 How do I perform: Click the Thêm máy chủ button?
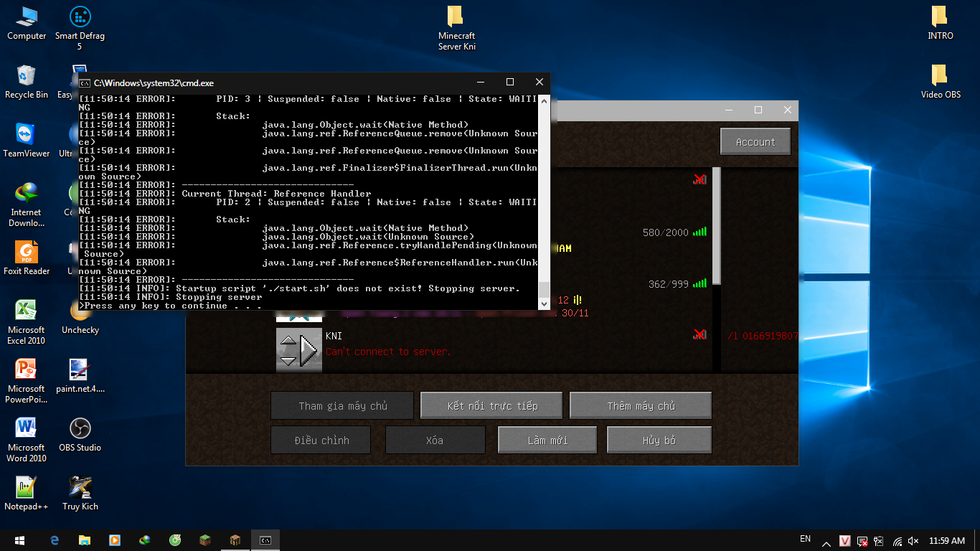click(x=641, y=406)
